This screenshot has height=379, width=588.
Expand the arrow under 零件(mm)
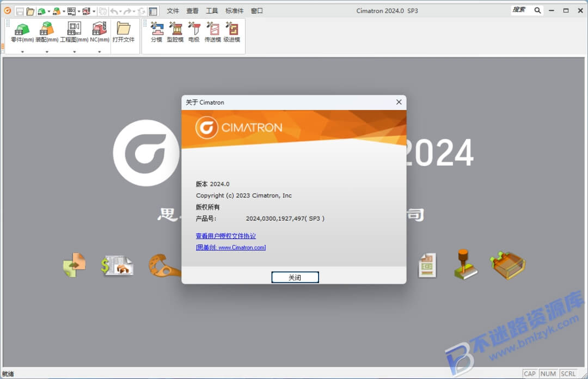pos(22,51)
